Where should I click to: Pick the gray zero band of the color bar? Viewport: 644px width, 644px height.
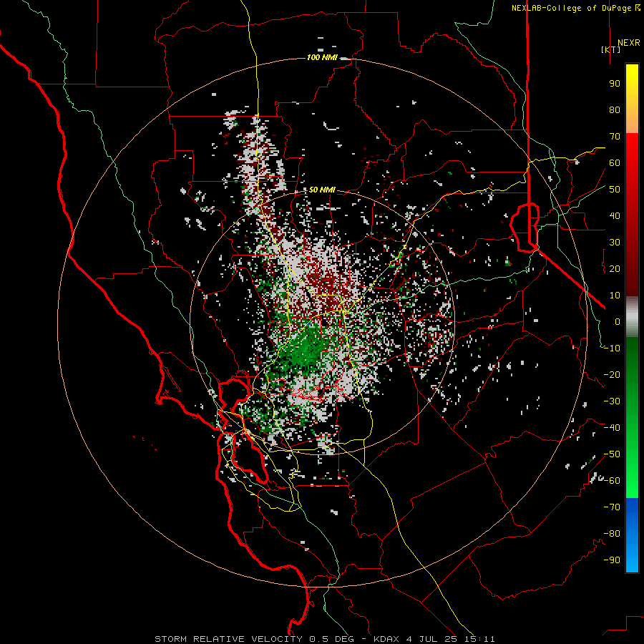pos(632,317)
